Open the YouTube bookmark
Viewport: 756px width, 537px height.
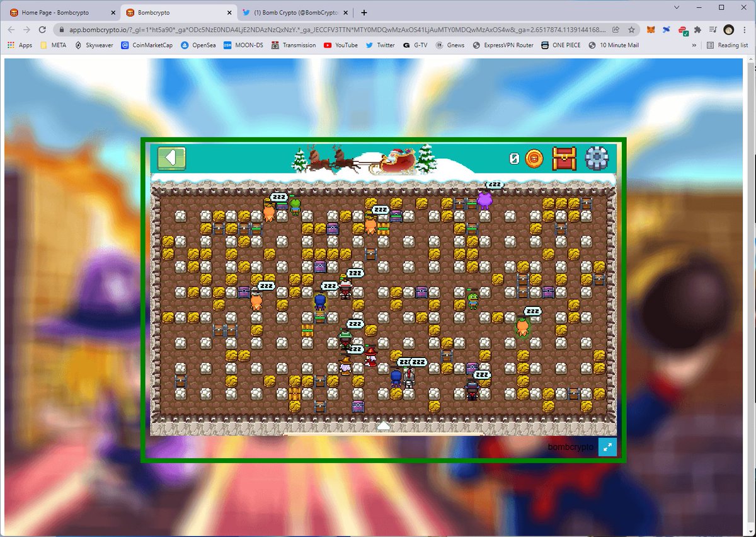(x=341, y=45)
